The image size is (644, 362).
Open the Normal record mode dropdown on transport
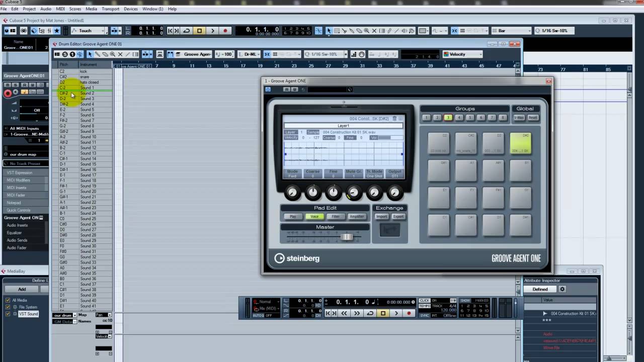pyautogui.click(x=267, y=302)
